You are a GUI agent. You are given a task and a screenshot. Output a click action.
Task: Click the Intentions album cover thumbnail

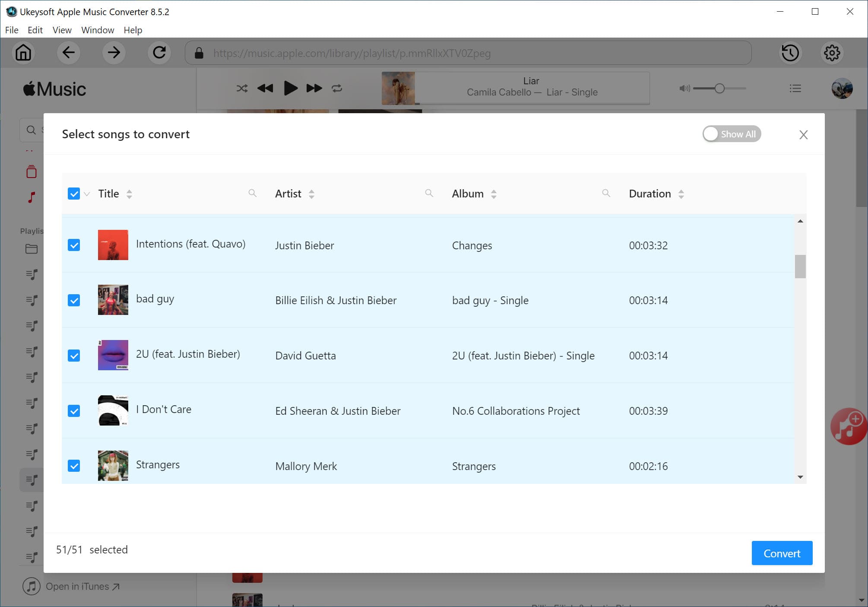point(113,245)
